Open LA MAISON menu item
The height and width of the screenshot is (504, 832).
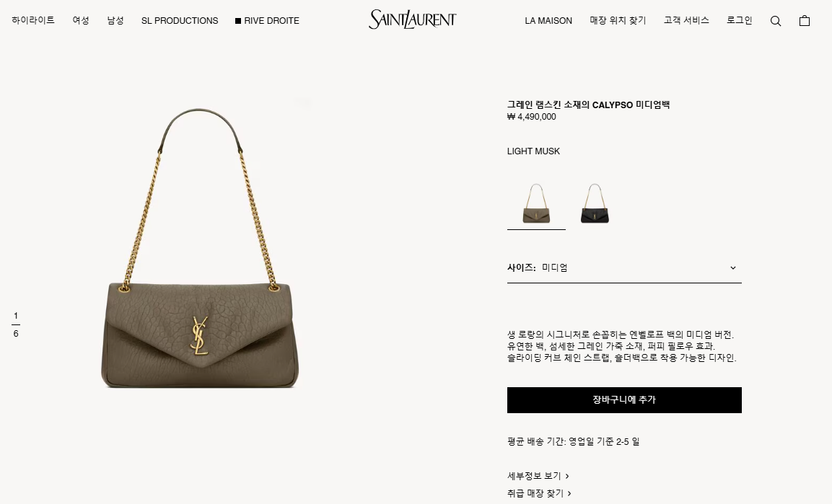[548, 21]
